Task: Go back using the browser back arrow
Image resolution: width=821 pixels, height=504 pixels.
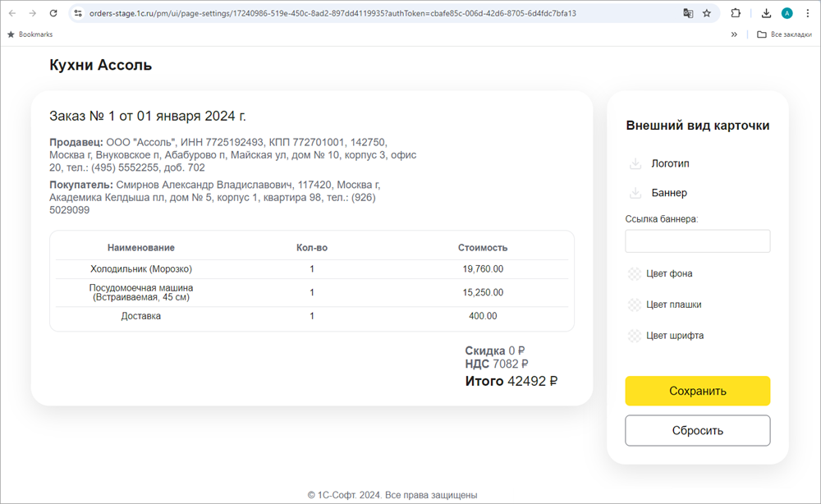Action: [11, 13]
